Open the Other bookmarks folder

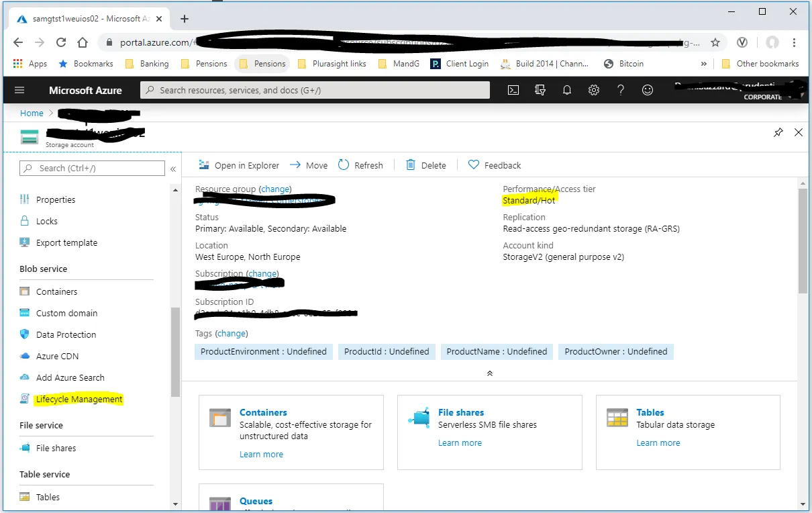[760, 64]
